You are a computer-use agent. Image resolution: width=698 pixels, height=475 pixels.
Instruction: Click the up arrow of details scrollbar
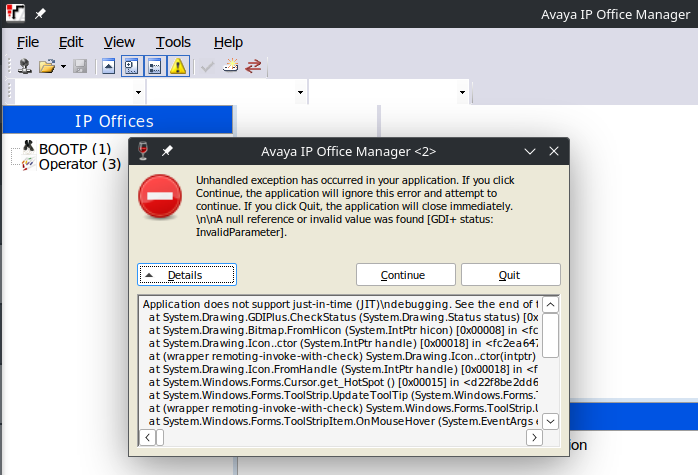pos(550,305)
